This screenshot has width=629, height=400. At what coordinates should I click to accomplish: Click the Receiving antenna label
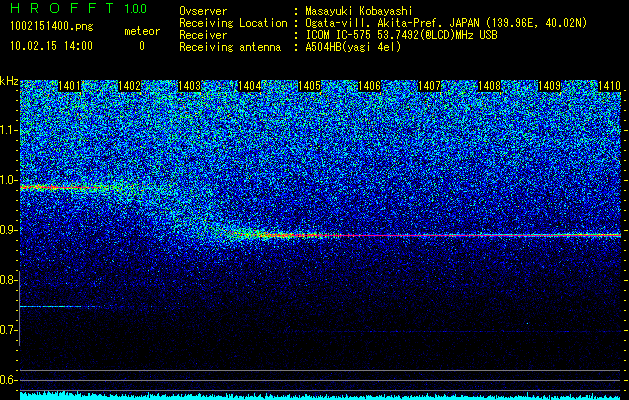(230, 47)
